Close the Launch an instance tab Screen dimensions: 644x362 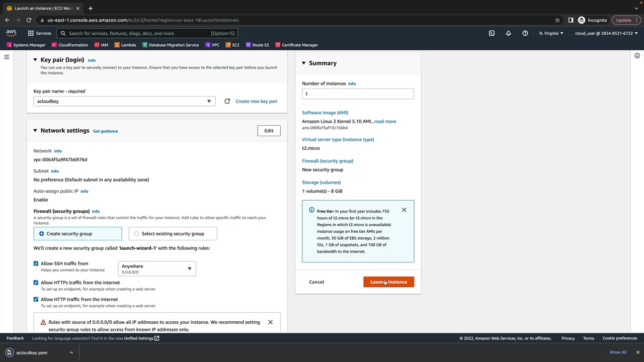(77, 8)
